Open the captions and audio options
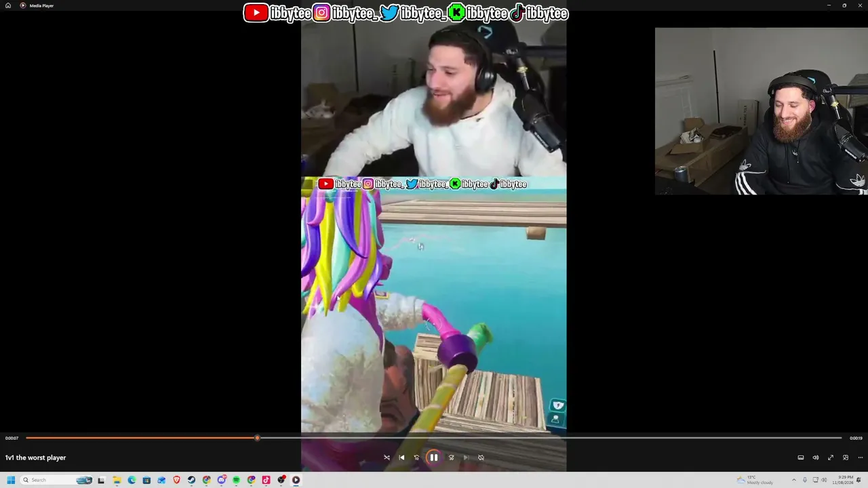The image size is (868, 488). pyautogui.click(x=801, y=457)
